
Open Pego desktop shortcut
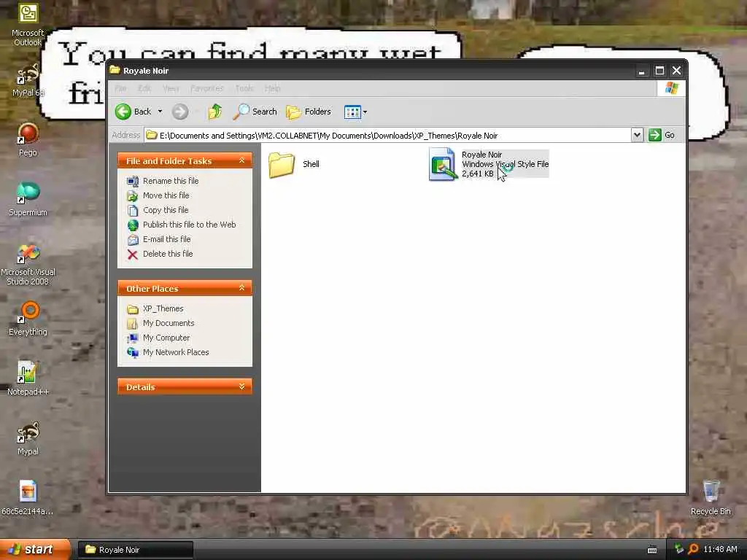tap(28, 139)
